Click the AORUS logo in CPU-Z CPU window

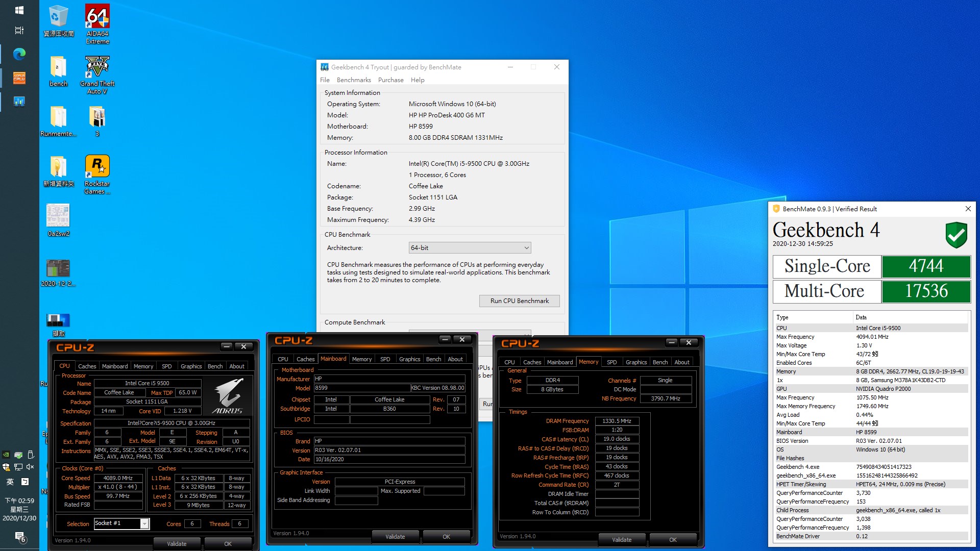[228, 396]
